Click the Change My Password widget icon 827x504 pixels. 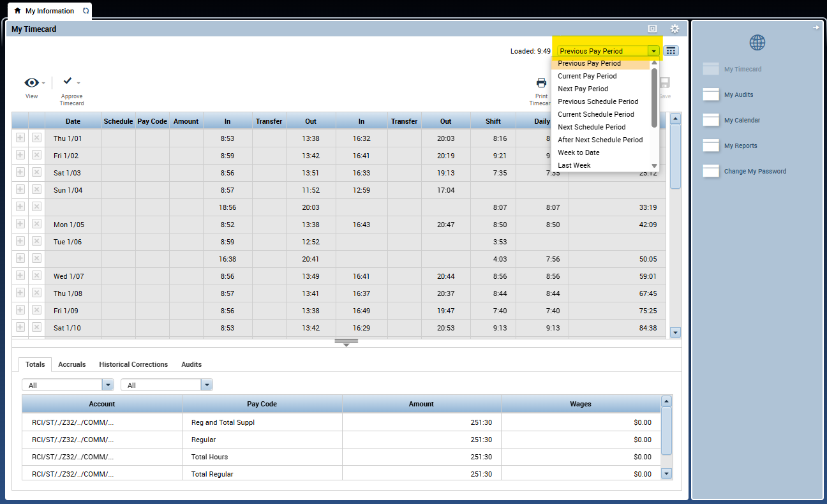[711, 171]
